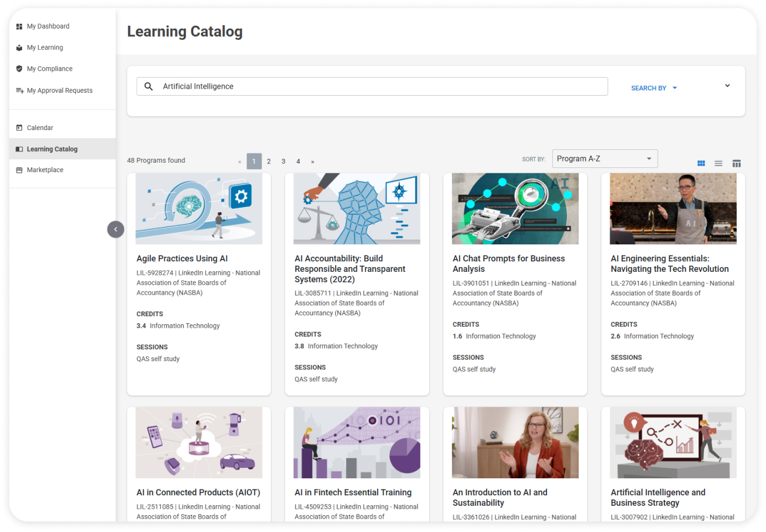Go to results page 3

[x=283, y=162]
